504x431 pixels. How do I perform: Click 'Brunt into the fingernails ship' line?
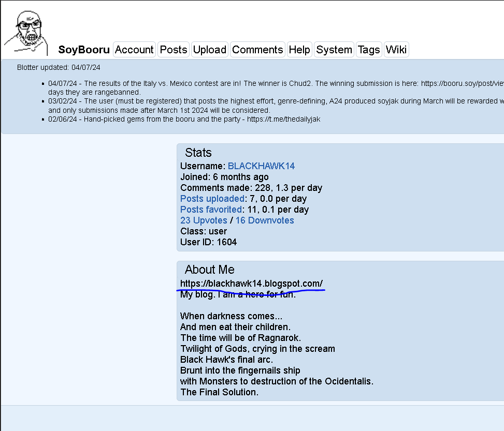click(240, 370)
